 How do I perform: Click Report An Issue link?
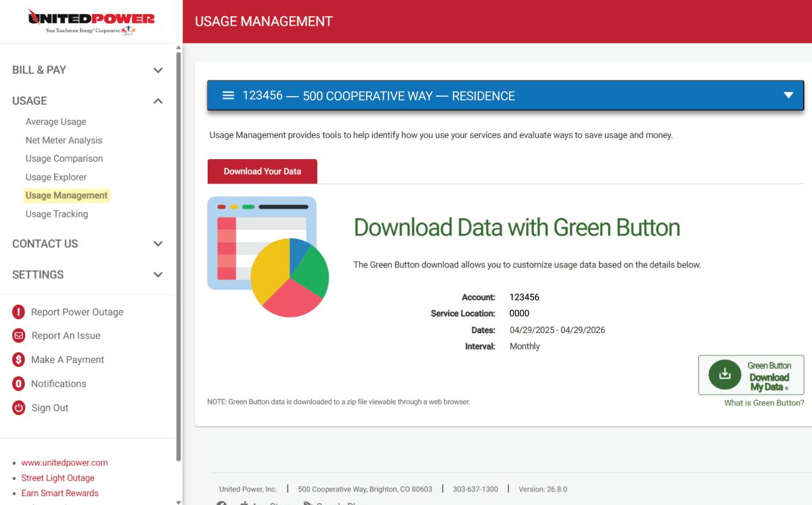[66, 336]
